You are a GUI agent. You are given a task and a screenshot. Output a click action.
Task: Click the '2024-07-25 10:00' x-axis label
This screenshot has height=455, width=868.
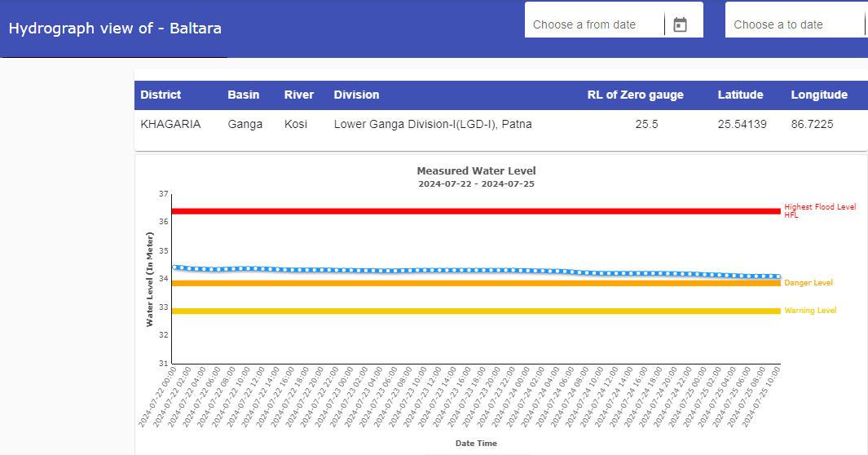[x=761, y=397]
